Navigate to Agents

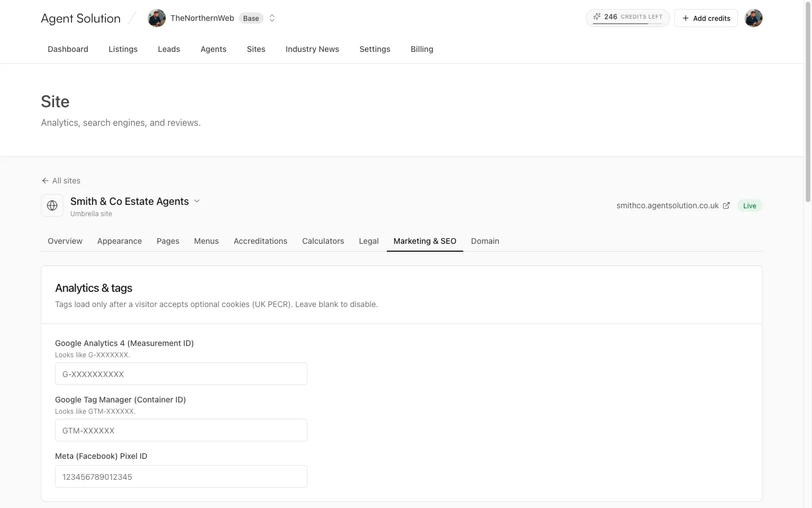214,49
